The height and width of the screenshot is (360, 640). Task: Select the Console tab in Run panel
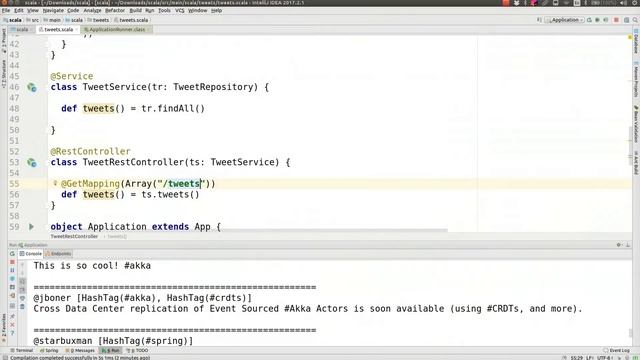click(31, 254)
